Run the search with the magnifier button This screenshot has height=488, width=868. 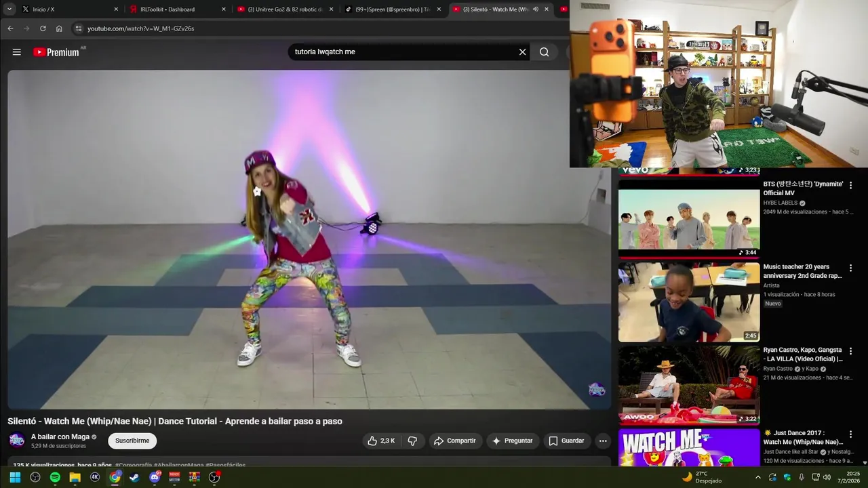point(544,52)
